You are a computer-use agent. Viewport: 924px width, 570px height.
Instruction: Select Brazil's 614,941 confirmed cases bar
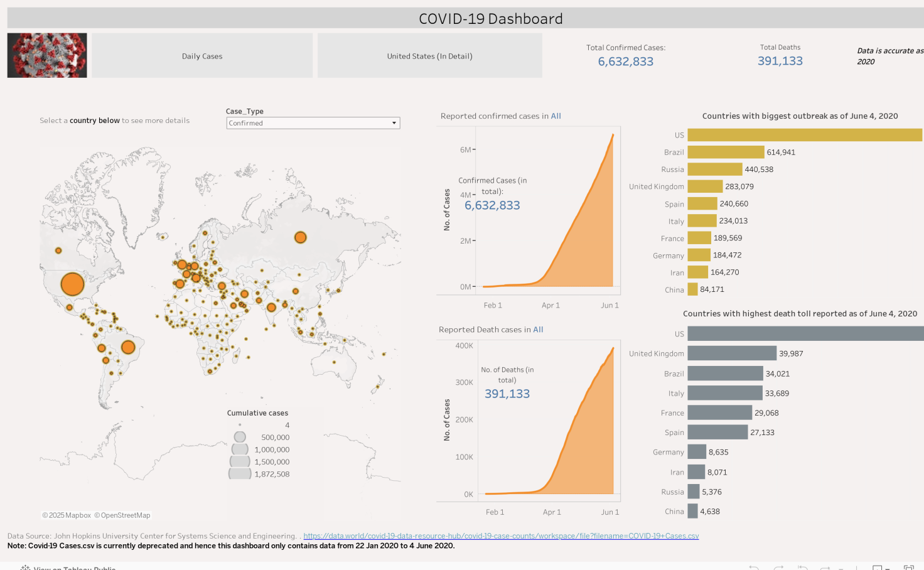726,152
